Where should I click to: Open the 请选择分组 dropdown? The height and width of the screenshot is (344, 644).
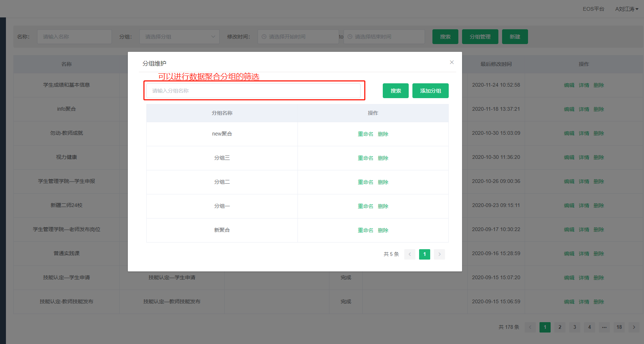(179, 37)
